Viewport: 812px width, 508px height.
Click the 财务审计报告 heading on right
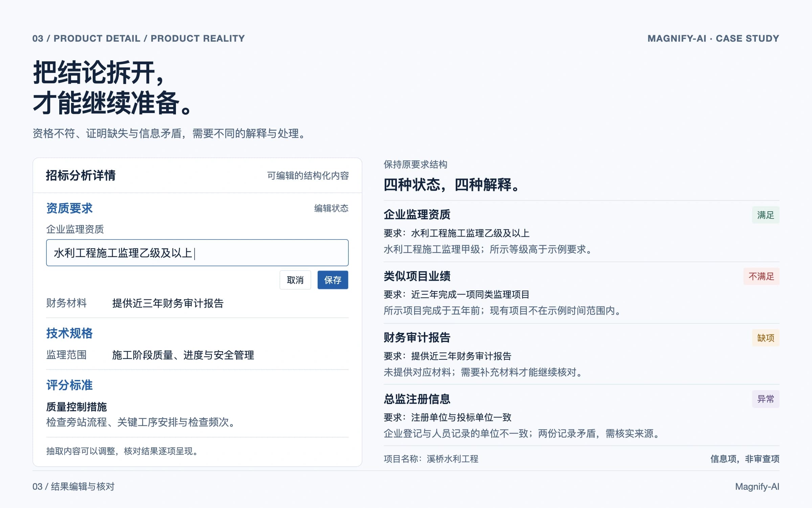[x=417, y=337]
